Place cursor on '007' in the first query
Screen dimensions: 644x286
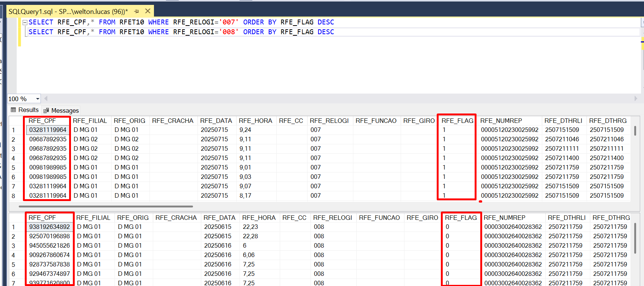tap(229, 22)
